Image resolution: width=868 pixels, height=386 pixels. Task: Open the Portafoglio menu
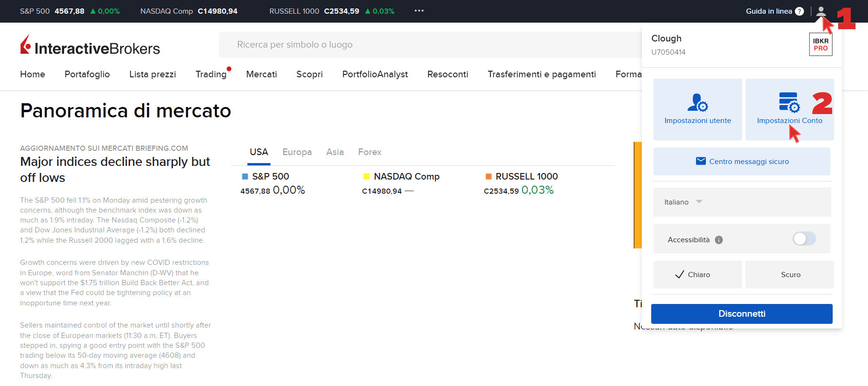[x=87, y=74]
